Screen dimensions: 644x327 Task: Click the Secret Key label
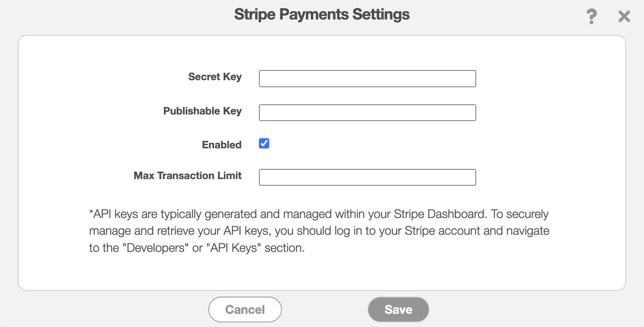(215, 77)
